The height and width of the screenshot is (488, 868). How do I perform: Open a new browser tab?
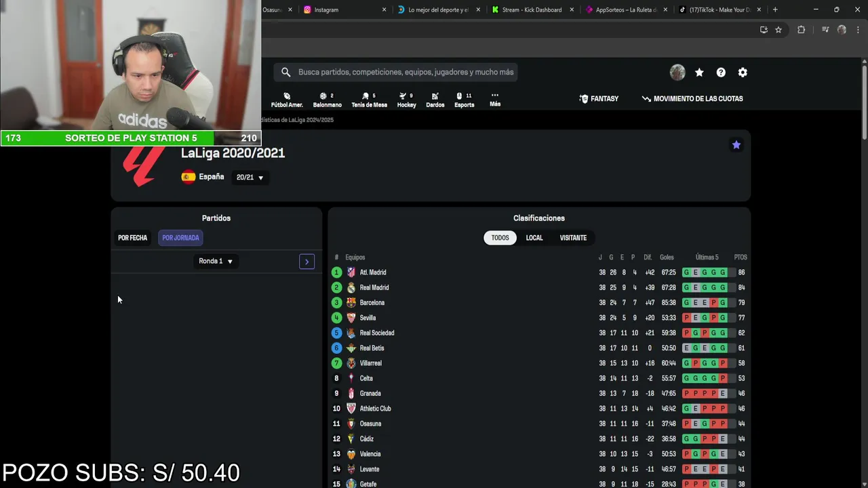[x=775, y=9]
